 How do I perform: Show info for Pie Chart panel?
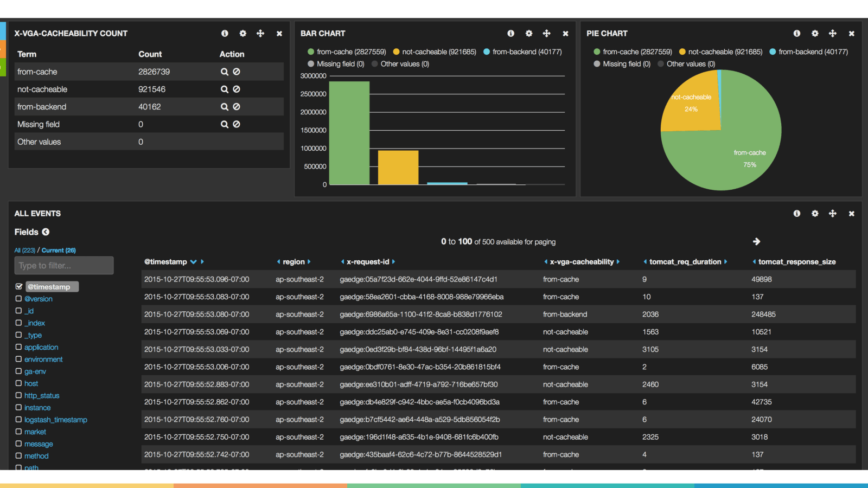point(797,34)
